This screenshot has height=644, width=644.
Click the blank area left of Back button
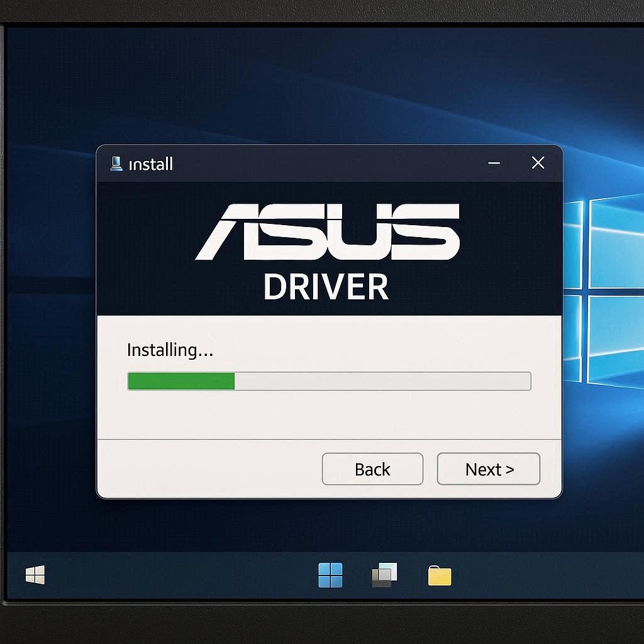208,469
